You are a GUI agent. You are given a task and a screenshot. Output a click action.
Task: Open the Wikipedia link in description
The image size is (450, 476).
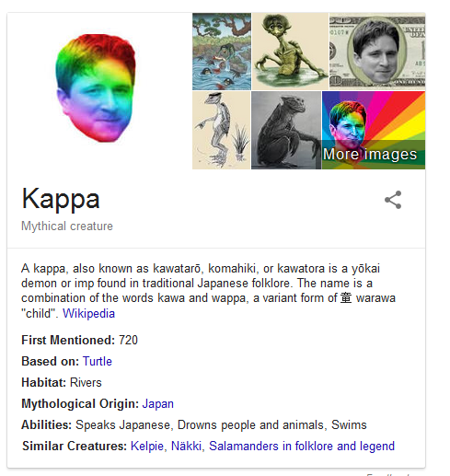pyautogui.click(x=88, y=314)
